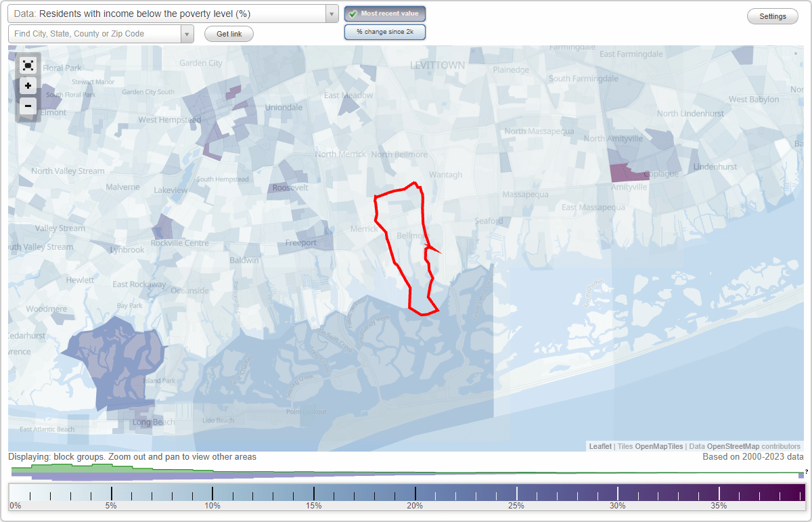
Task: Click the fit-map-to-bounds icon
Action: tap(28, 66)
